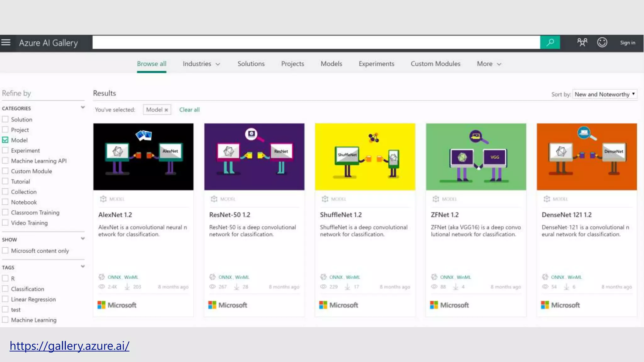644x362 pixels.
Task: Click the download icon on DenseNet card
Action: [x=566, y=287]
